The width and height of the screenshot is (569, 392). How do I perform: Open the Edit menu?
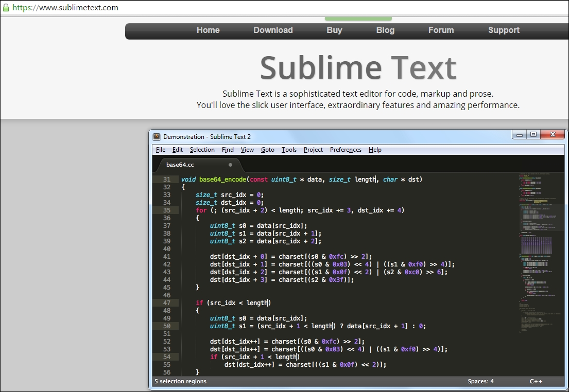point(178,150)
